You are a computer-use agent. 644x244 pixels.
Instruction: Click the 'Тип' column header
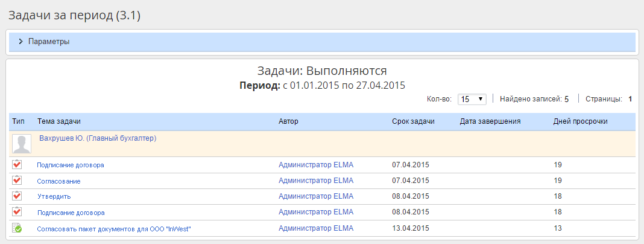pyautogui.click(x=18, y=121)
